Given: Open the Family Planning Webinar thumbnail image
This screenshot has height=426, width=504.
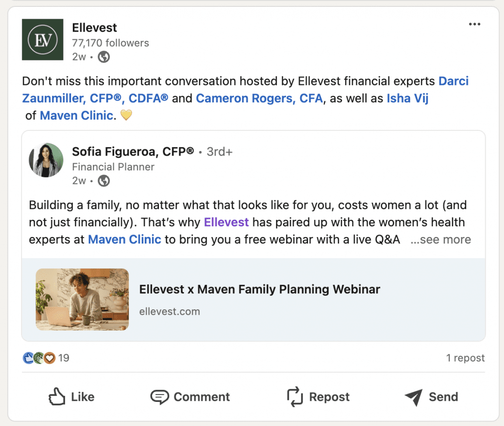Looking at the screenshot, I should click(x=82, y=299).
